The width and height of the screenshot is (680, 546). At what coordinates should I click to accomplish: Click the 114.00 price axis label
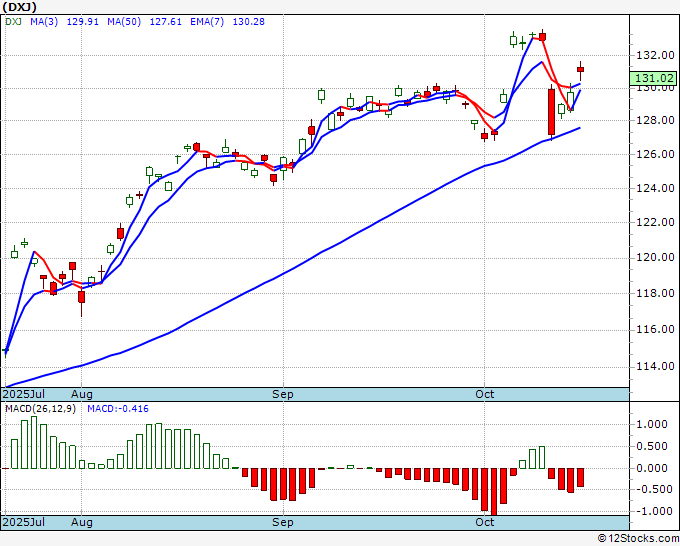tap(655, 366)
